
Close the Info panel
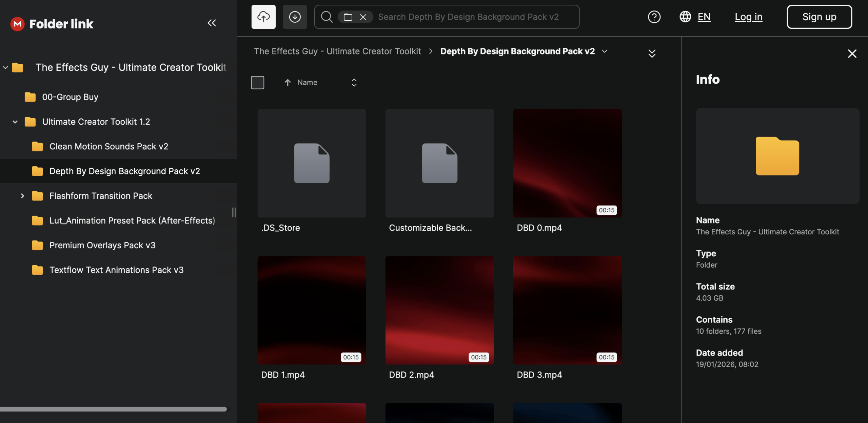click(852, 54)
